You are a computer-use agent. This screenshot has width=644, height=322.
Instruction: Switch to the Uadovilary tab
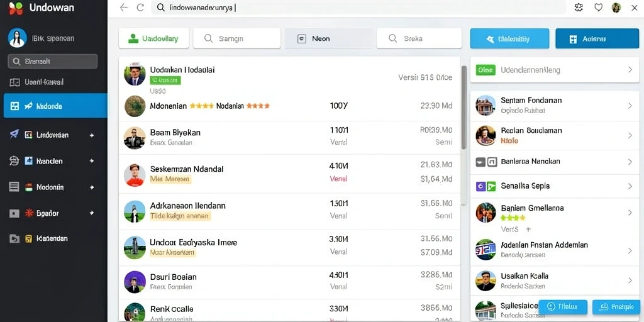click(x=153, y=38)
